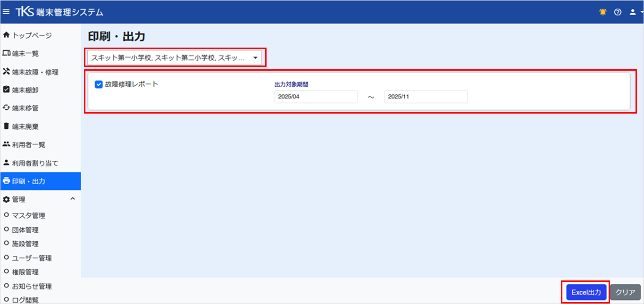644x304 pixels.
Task: Click the end period field 2025/11
Action: [x=426, y=97]
